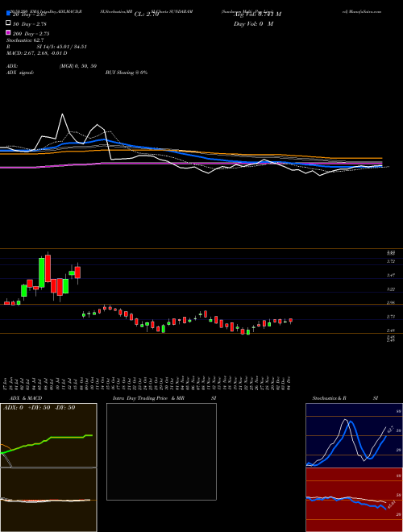Click the white moving average peak
The height and width of the screenshot is (532, 403).
click(62, 114)
